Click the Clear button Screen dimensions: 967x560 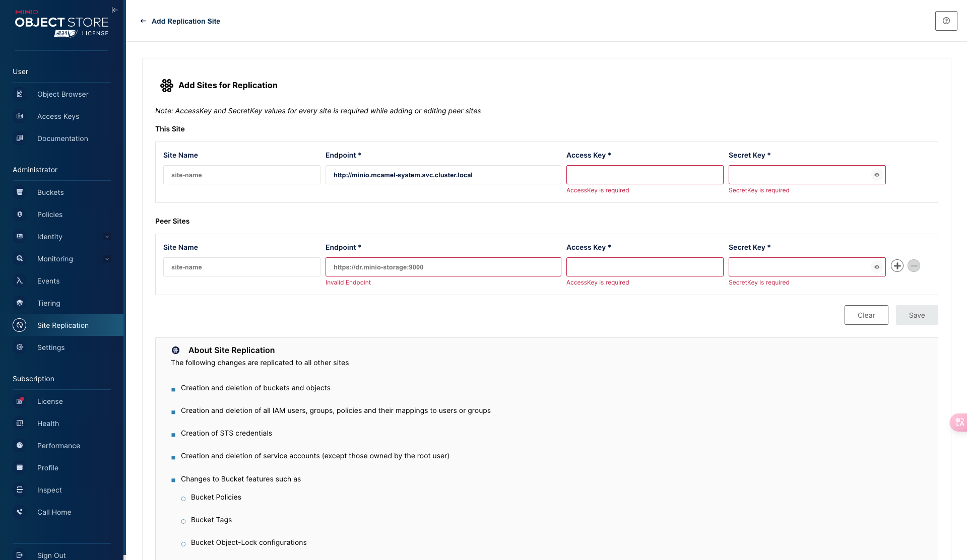point(866,315)
